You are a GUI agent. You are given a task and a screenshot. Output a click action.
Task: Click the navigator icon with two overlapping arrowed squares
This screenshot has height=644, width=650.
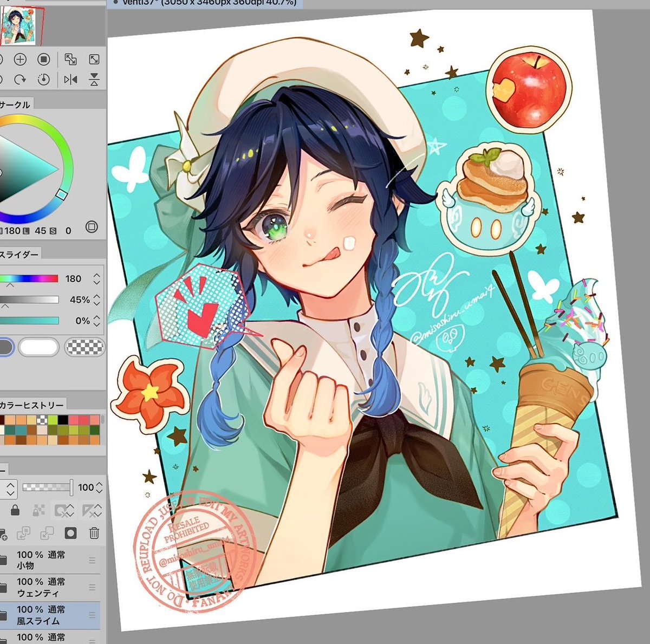70,59
